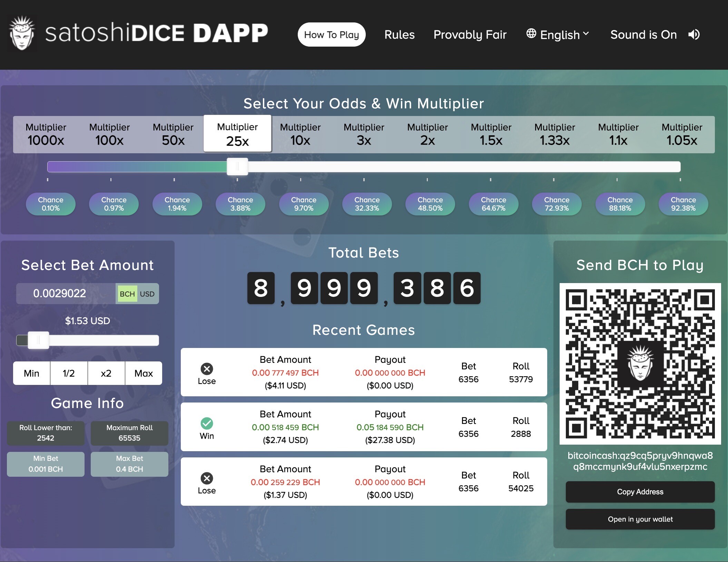Click the odds slider track right side

[464, 167]
